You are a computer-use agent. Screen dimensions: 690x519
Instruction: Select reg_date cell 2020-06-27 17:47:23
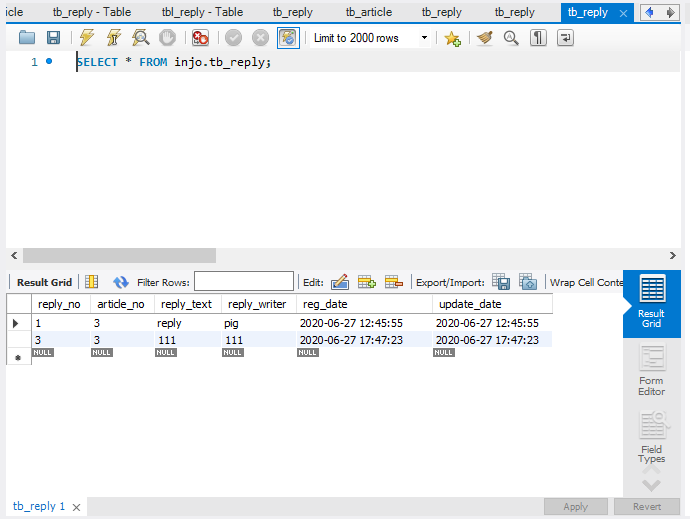(x=364, y=340)
